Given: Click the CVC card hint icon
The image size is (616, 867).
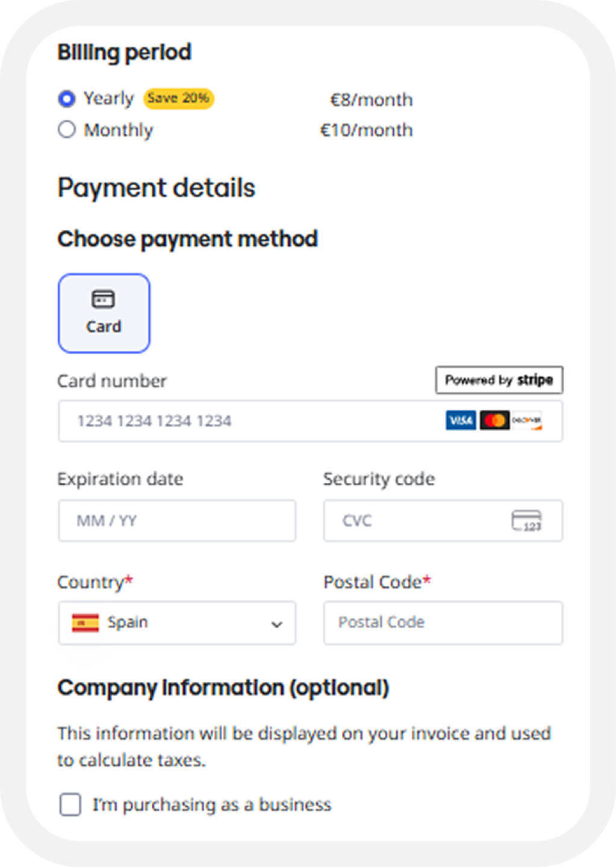Looking at the screenshot, I should [x=527, y=520].
